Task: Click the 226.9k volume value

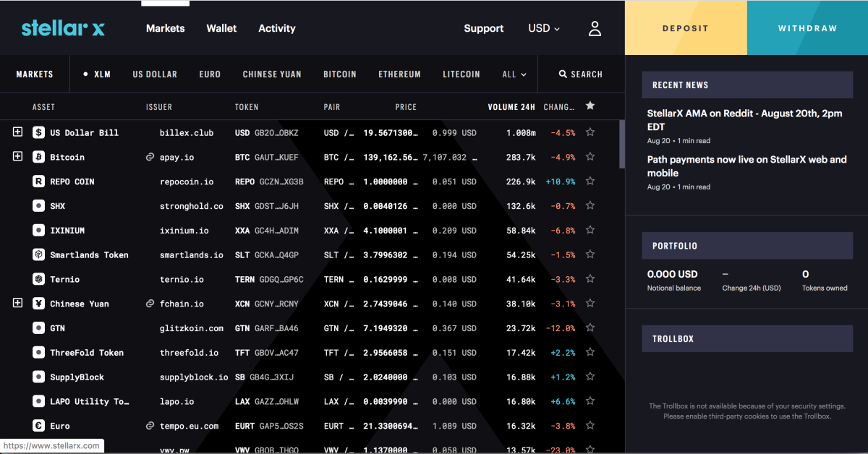Action: (x=521, y=181)
